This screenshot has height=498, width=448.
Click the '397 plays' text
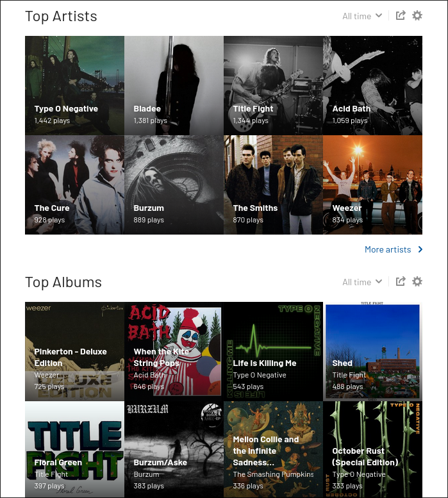[49, 486]
